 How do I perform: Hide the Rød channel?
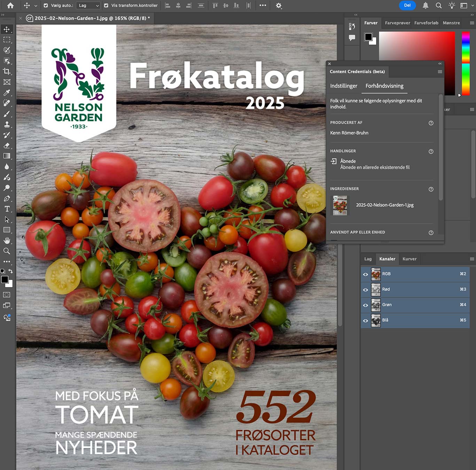[x=365, y=290]
